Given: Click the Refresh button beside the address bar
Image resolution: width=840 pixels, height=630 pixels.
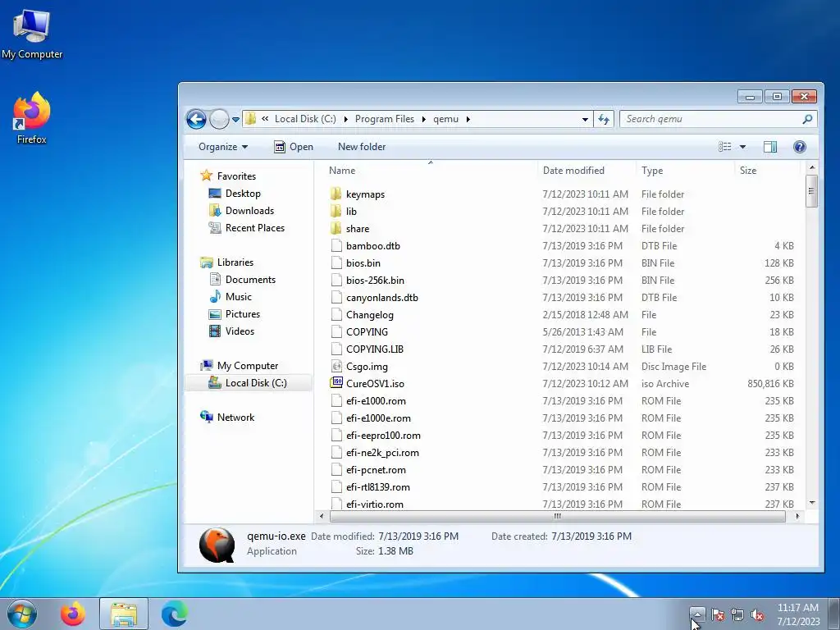Looking at the screenshot, I should coord(604,120).
